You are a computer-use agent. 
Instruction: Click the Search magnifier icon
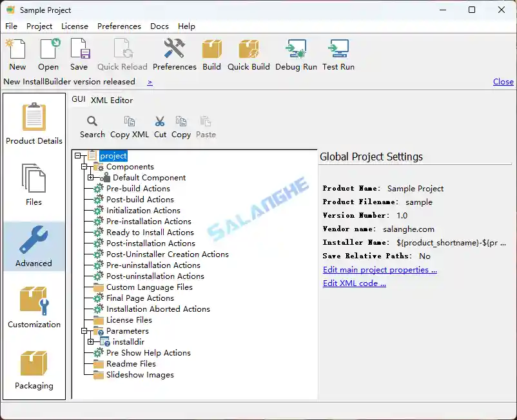point(92,121)
